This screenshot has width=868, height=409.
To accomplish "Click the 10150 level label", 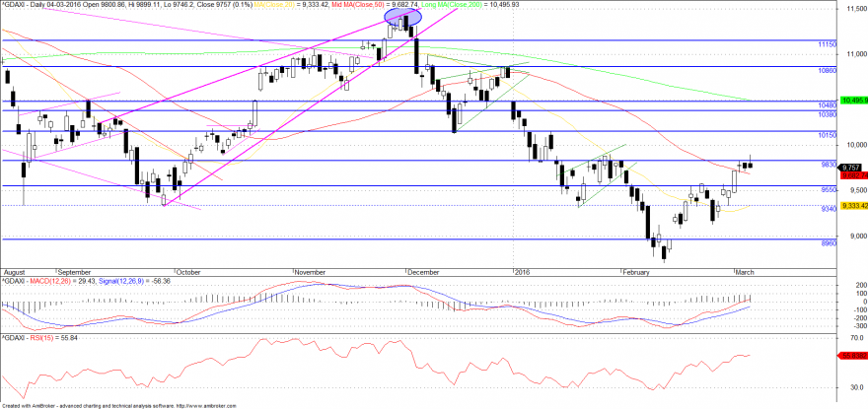I will pyautogui.click(x=827, y=135).
